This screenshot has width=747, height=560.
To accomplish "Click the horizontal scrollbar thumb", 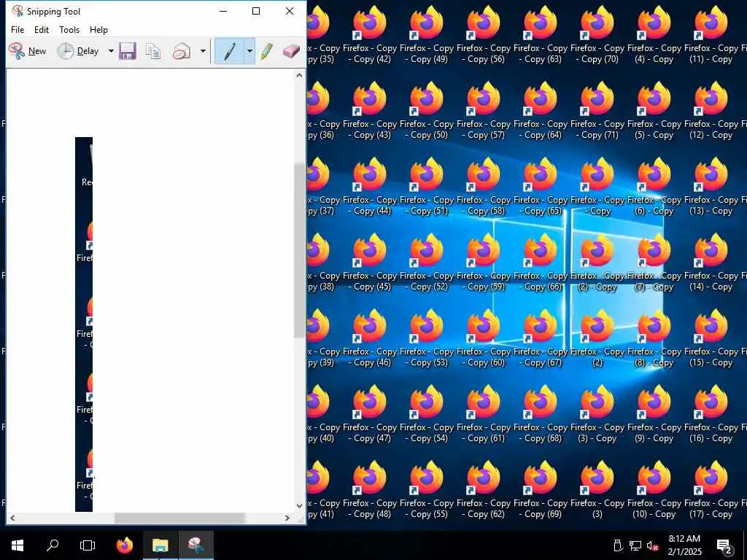I will tap(179, 518).
